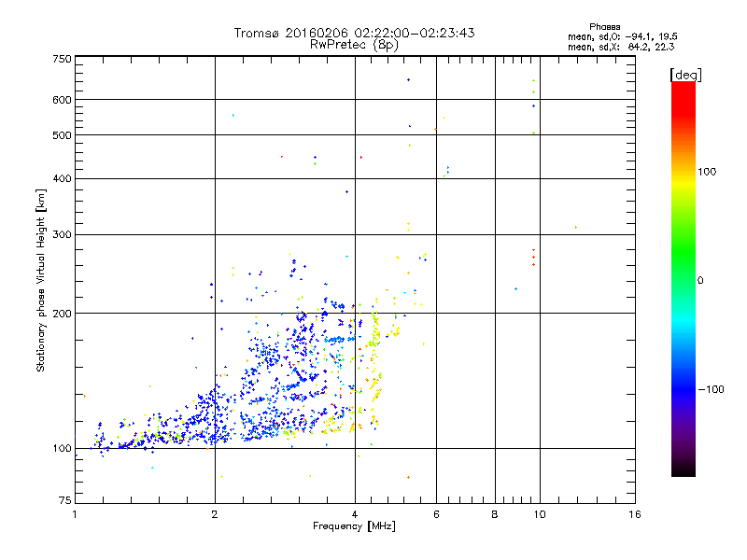Image resolution: width=747 pixels, height=560 pixels.
Task: Click the x-axis '4' MHz tick label
Action: pyautogui.click(x=355, y=514)
